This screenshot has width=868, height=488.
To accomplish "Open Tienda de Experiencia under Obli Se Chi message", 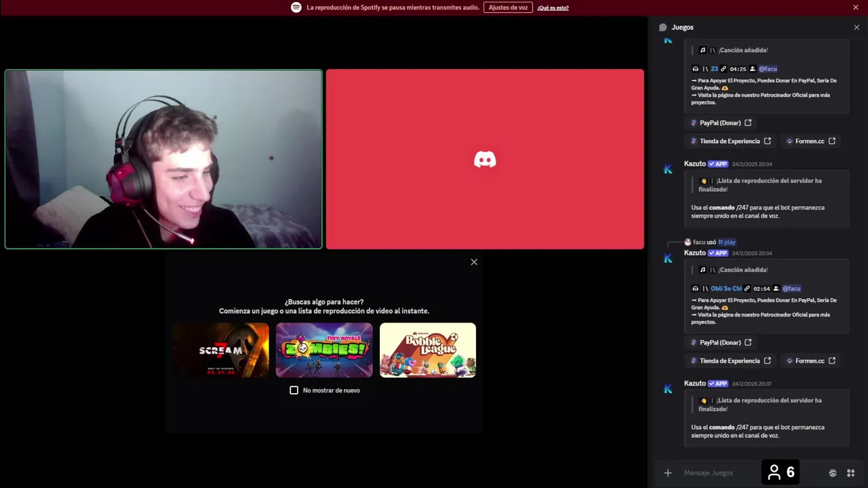I will 730,361.
